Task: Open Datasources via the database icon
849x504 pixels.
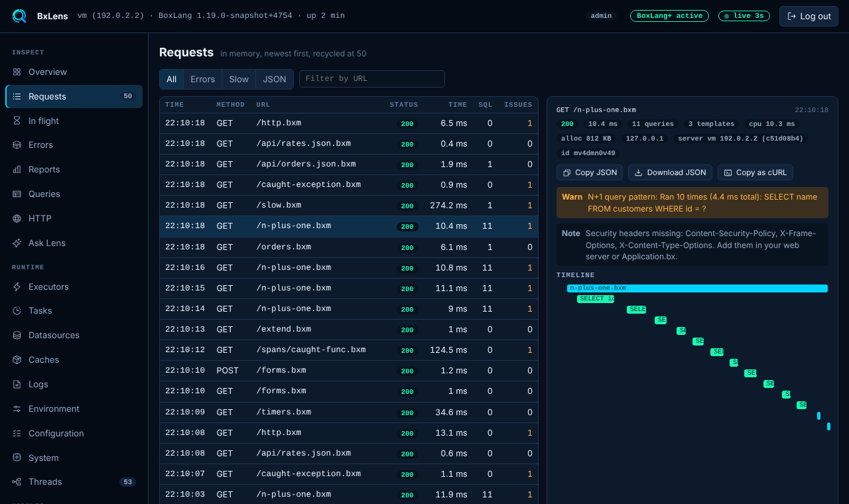Action: coord(17,335)
